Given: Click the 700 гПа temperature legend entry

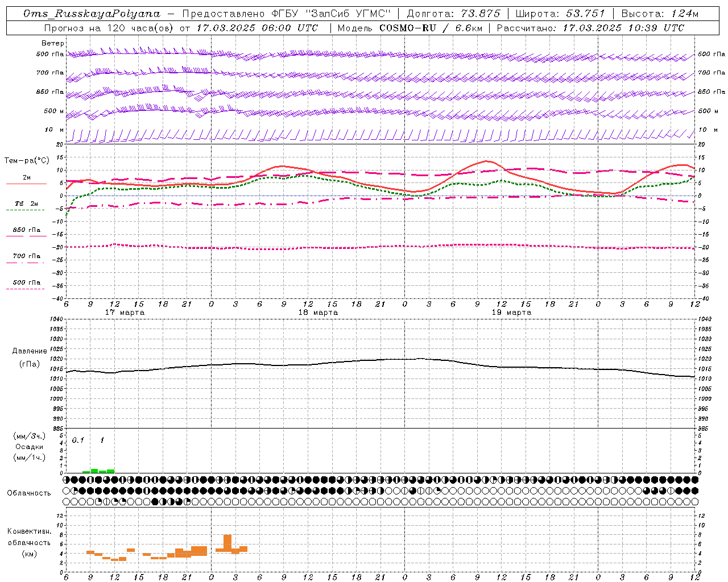Looking at the screenshot, I should (26, 256).
